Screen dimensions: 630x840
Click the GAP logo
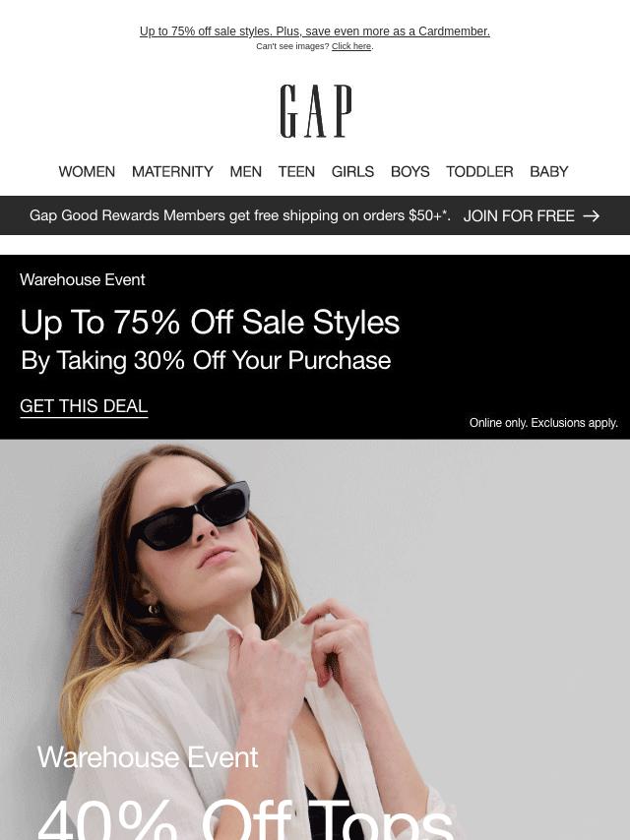click(316, 111)
